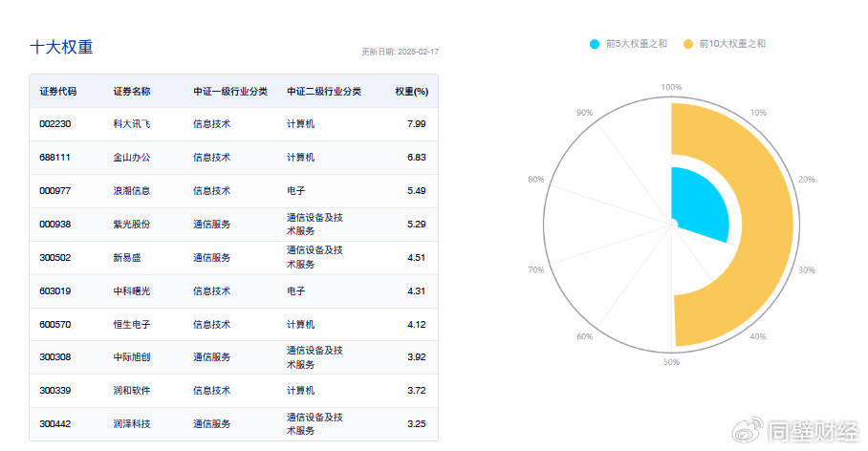Screen dimensions: 868x451
Task: Select stock code 000977
Action: (54, 191)
